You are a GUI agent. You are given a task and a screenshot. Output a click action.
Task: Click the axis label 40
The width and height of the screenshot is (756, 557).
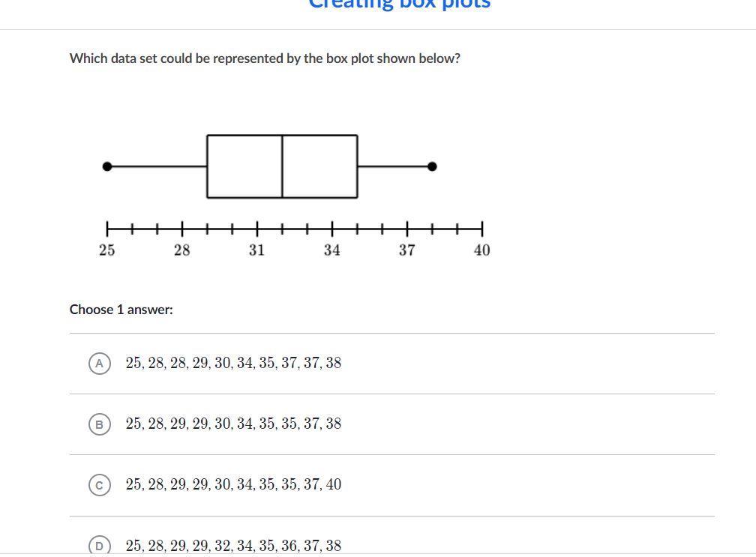(x=482, y=250)
